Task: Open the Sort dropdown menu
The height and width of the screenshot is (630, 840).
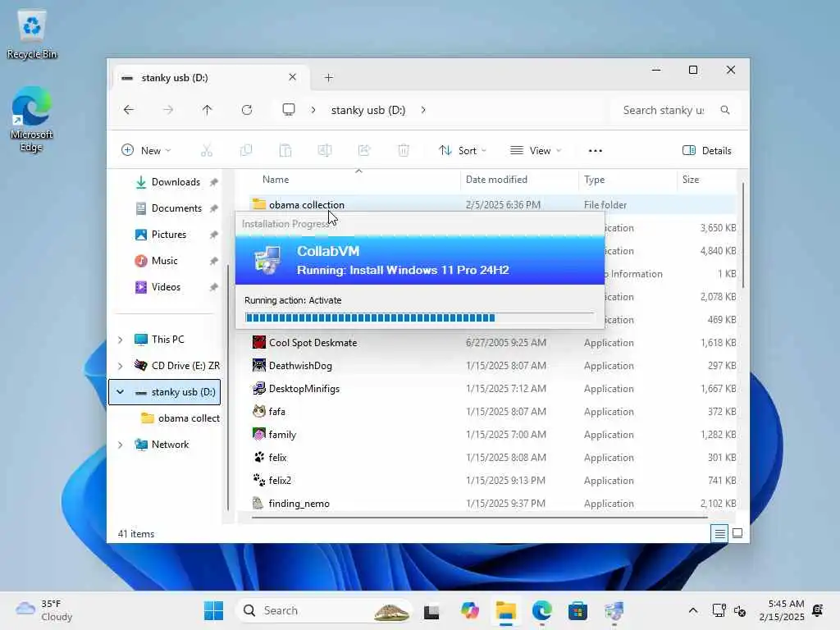Action: [463, 151]
